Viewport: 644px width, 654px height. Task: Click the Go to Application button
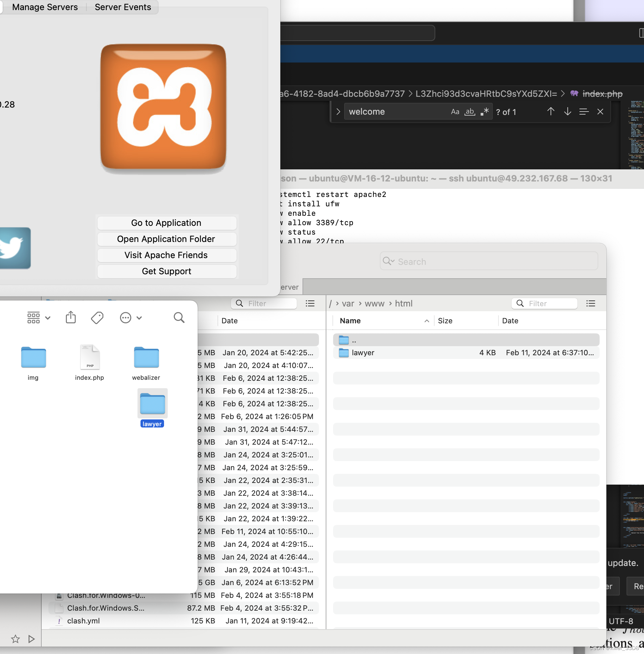click(166, 223)
